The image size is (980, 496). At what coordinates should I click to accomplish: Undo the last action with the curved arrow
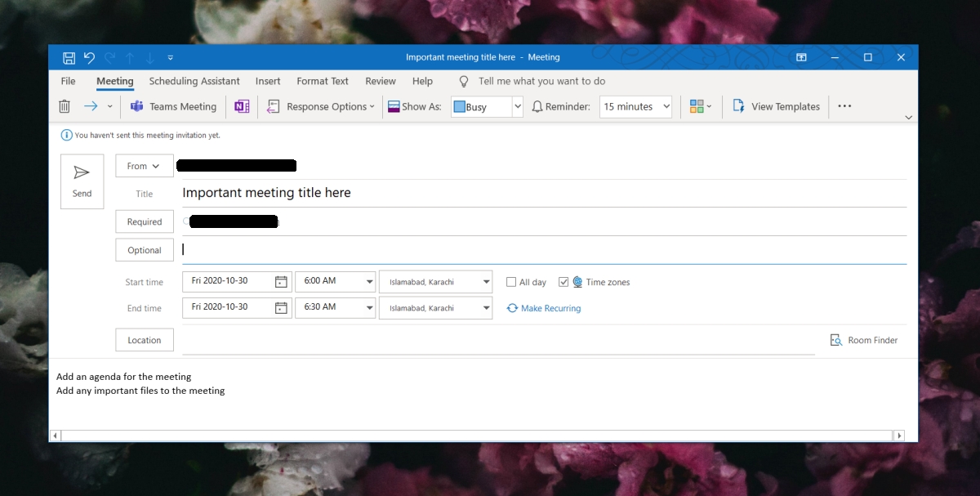coord(89,57)
